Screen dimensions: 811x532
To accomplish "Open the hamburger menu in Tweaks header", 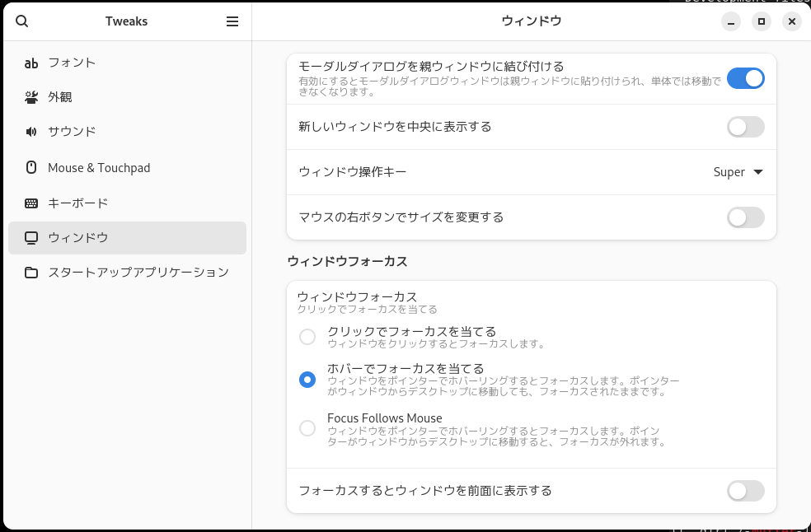I will pos(232,21).
